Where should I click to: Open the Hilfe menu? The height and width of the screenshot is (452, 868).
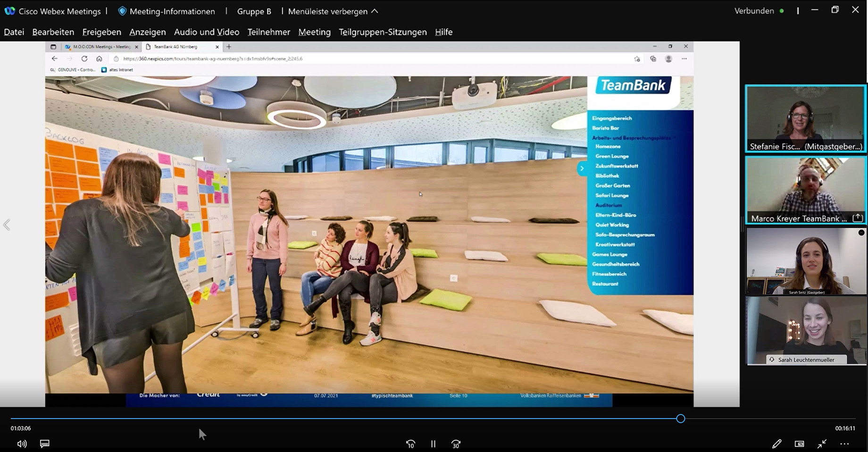click(x=444, y=32)
